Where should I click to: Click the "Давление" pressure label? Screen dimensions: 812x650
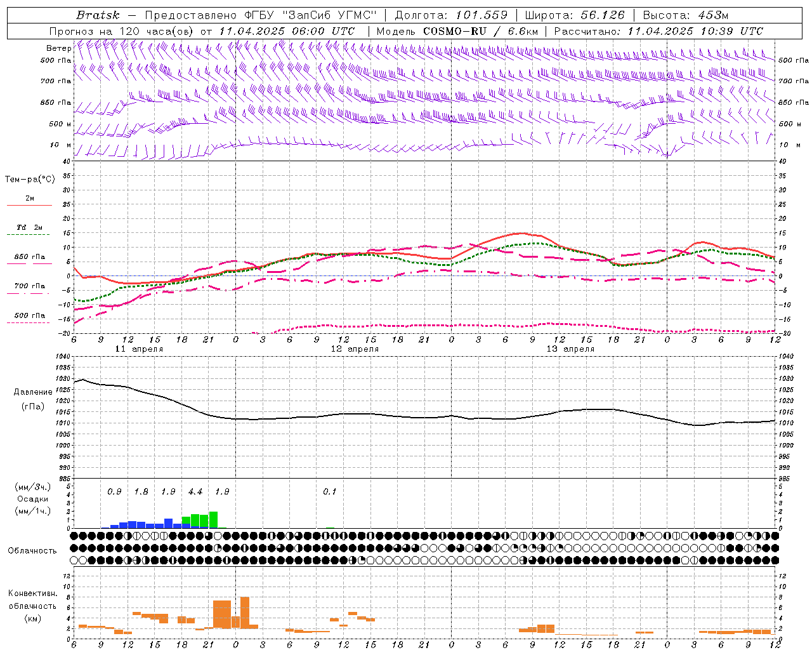pos(33,392)
